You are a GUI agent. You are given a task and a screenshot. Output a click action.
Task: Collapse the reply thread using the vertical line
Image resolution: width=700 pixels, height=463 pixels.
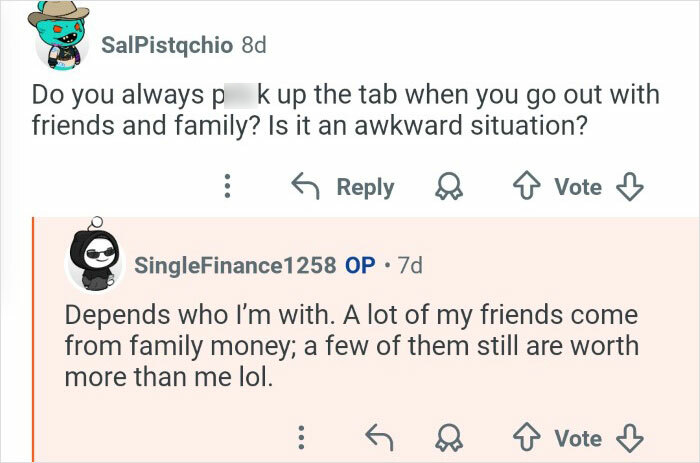(x=33, y=338)
